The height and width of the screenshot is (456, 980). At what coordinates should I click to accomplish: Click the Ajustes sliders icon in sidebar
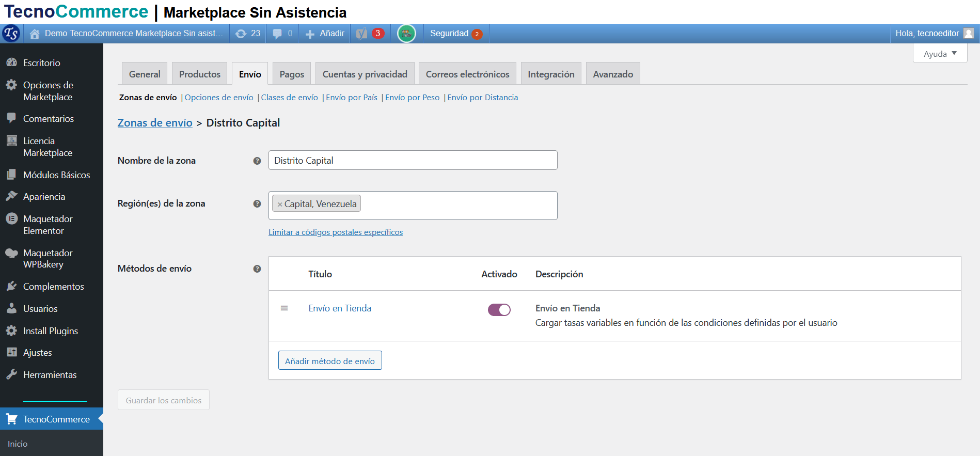(11, 352)
